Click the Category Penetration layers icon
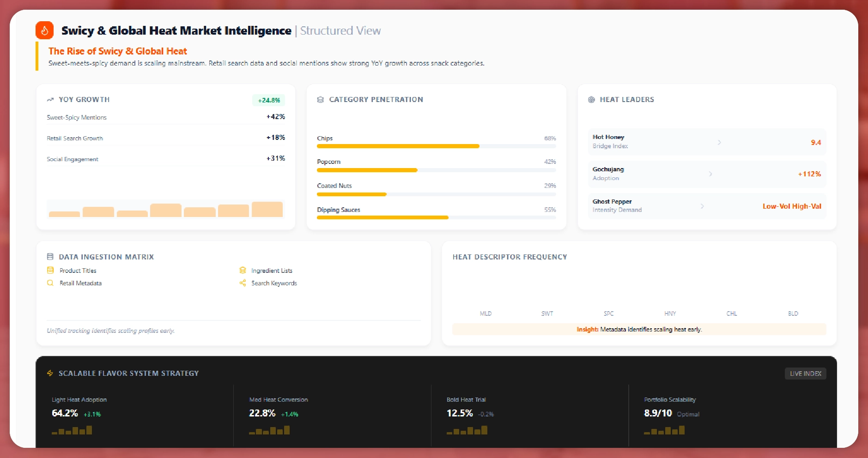868x458 pixels. (x=320, y=100)
